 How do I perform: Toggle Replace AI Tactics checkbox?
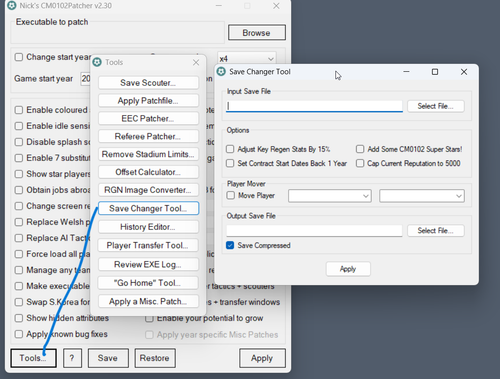19,238
